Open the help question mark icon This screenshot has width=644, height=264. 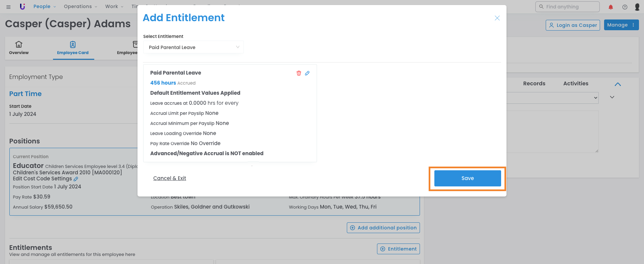pos(625,7)
